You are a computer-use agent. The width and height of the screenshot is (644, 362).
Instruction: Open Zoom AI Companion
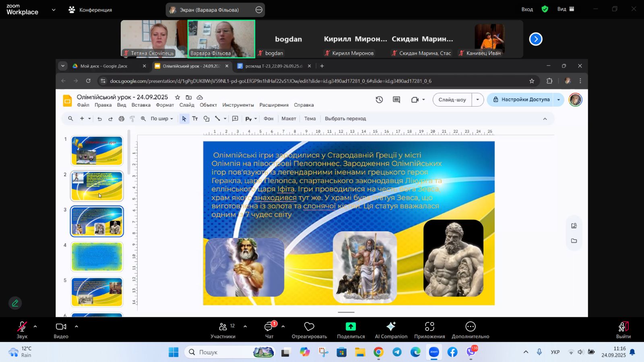[x=391, y=330]
